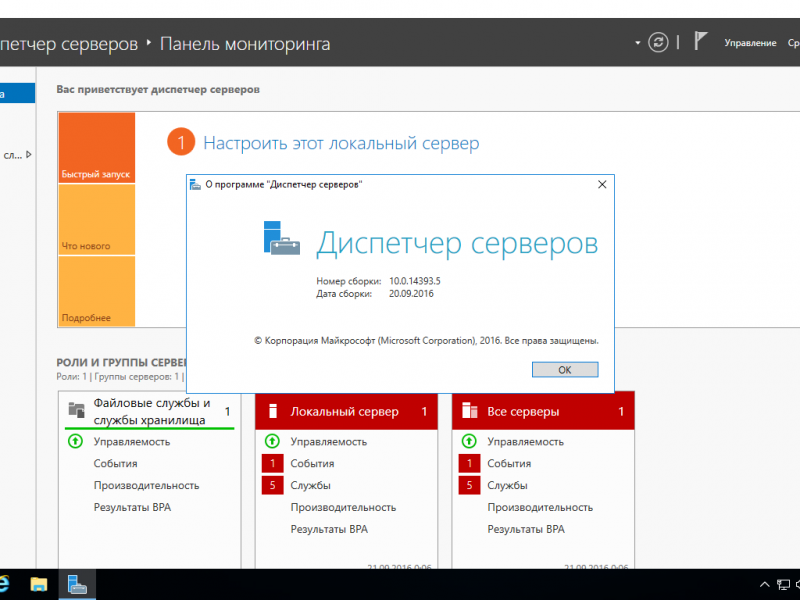This screenshot has height=600, width=800.
Task: Click red services badge 5 in Локальный сервер
Action: click(x=272, y=485)
